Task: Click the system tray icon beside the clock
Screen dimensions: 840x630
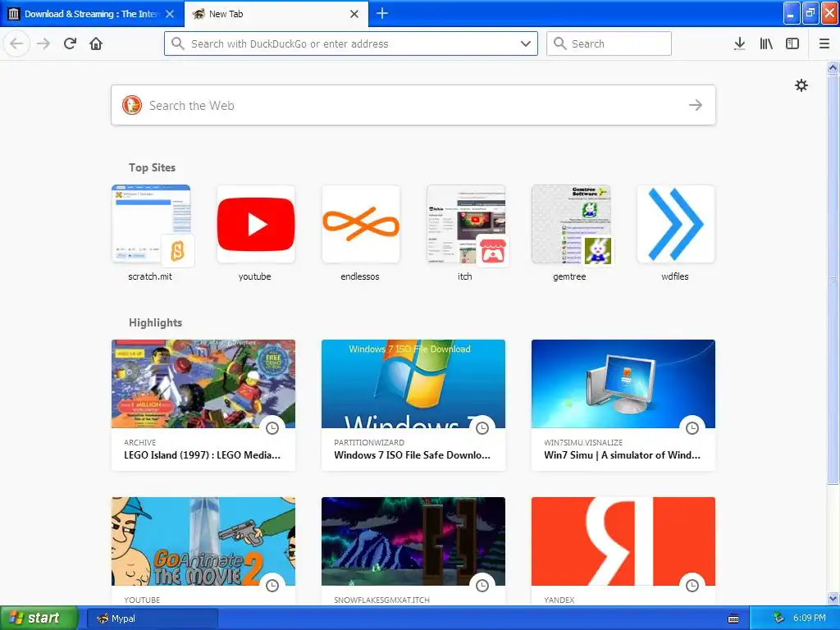Action: [778, 618]
